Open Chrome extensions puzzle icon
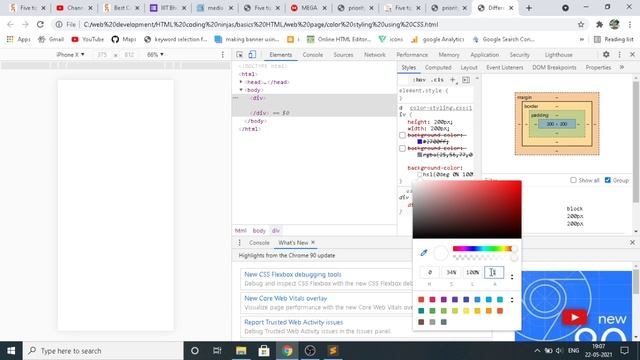Screen dimensions: 640x360 [x=599, y=24]
